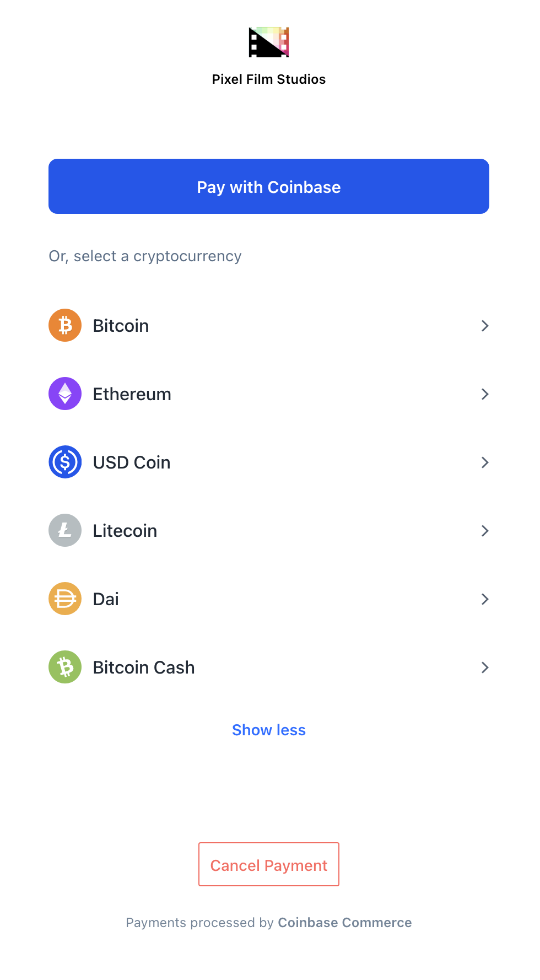This screenshot has height=980, width=540.
Task: Click the Pixel Film Studios merchant name
Action: (269, 79)
